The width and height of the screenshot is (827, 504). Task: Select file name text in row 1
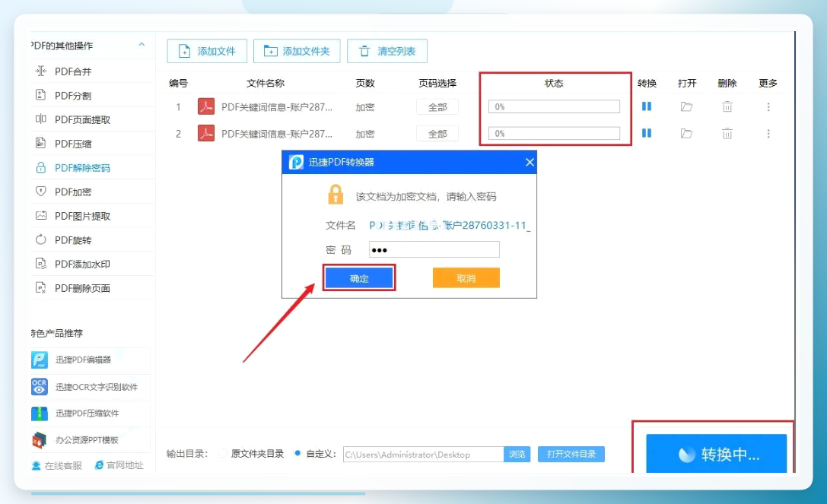coord(277,107)
